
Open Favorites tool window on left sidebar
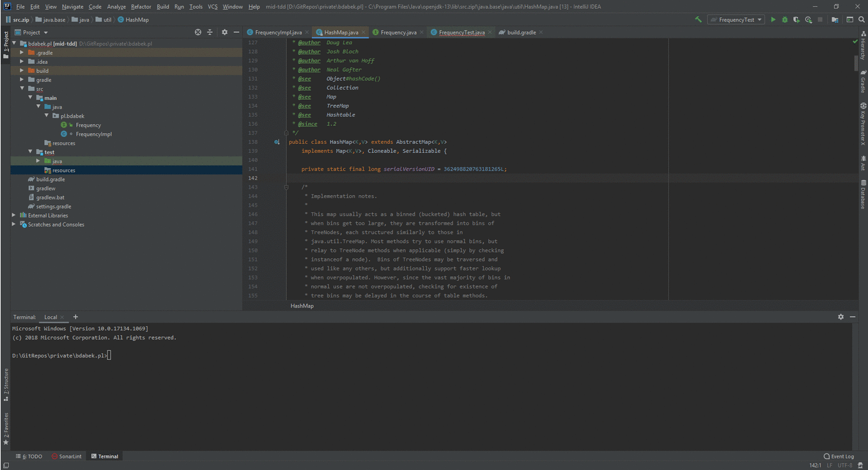tap(6, 428)
